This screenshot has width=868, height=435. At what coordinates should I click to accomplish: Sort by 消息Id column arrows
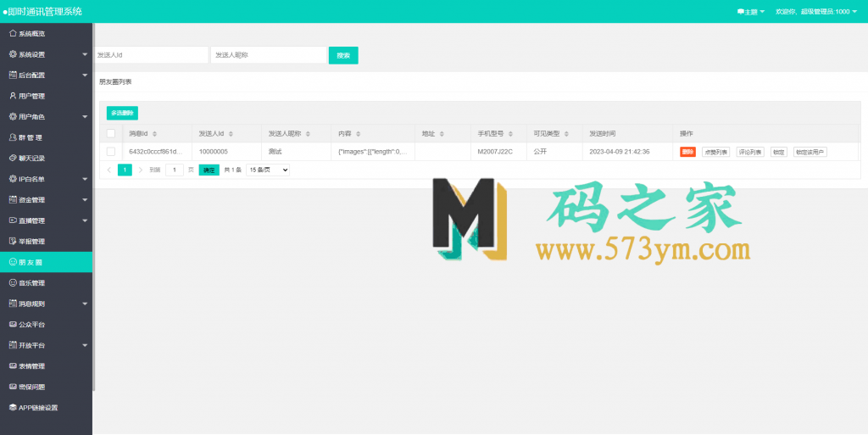tap(154, 134)
